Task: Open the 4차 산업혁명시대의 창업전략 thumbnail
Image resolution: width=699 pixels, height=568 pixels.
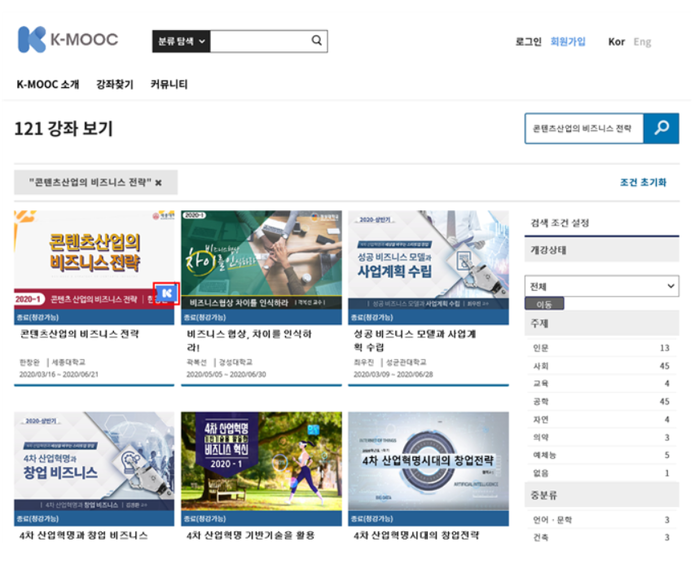Action: tap(428, 461)
